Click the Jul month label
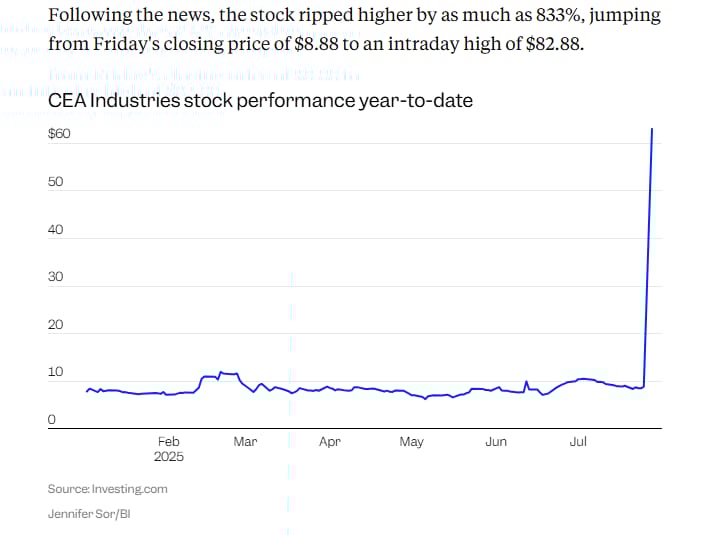The width and height of the screenshot is (717, 535). coord(578,442)
